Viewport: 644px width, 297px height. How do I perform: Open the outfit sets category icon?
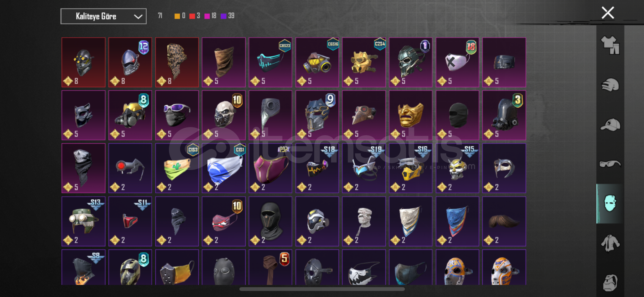point(610,45)
